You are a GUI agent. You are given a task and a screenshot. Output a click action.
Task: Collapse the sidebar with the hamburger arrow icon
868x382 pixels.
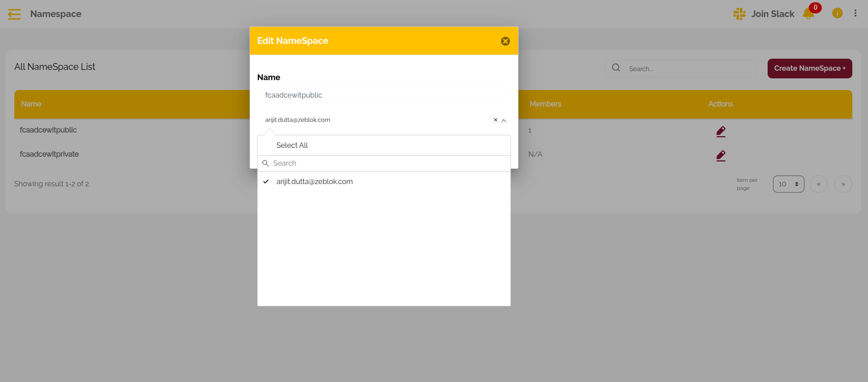coord(14,14)
